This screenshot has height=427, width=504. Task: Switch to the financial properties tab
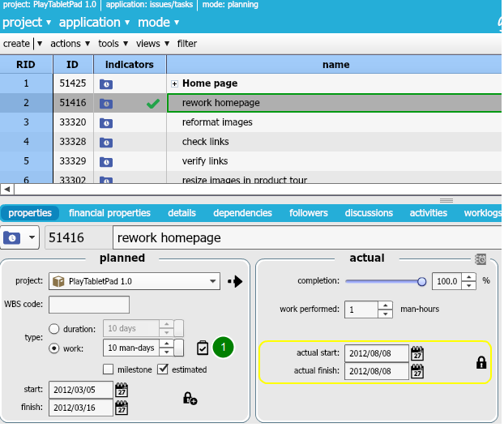pos(109,213)
